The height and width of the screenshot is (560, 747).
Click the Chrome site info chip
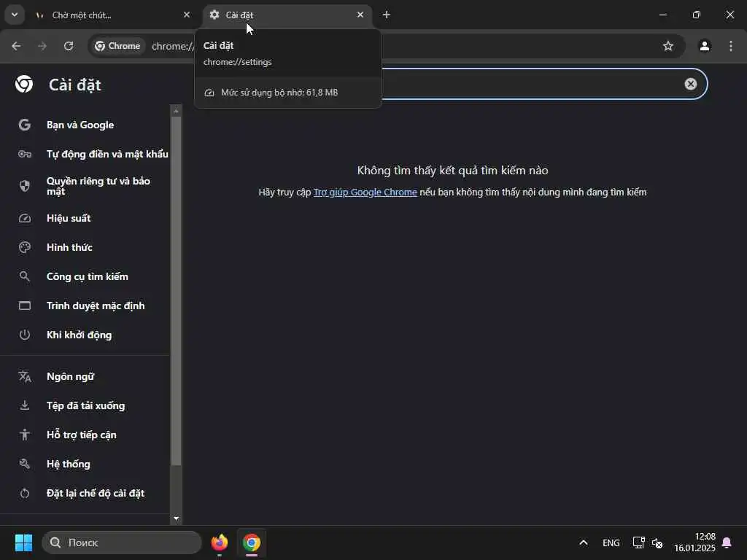117,46
